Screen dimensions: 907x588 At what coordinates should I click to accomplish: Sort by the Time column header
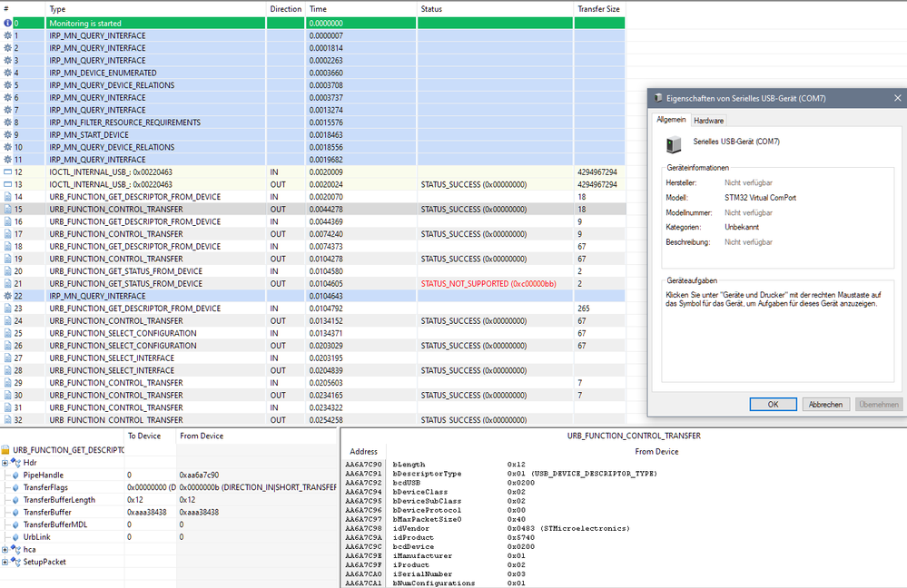tap(361, 9)
